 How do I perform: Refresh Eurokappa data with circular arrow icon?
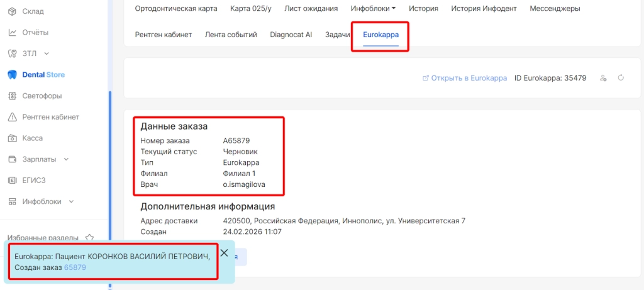(621, 78)
